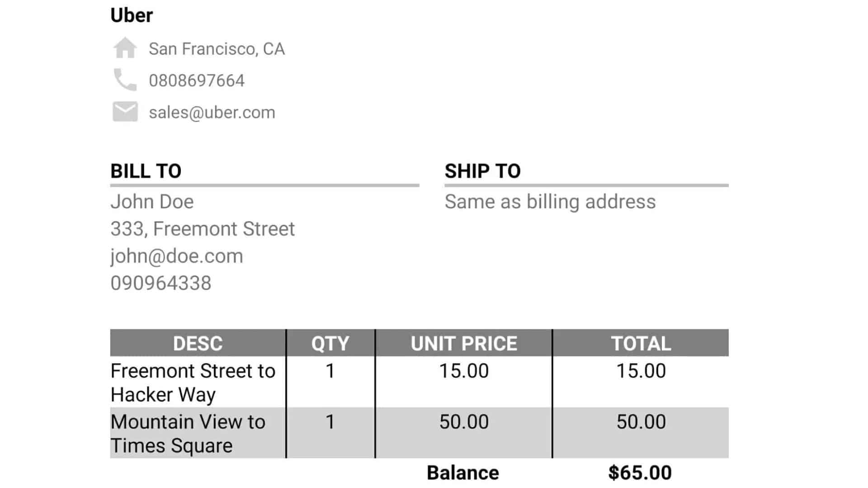
Task: Click the phone icon beside 0808697664
Action: click(125, 80)
